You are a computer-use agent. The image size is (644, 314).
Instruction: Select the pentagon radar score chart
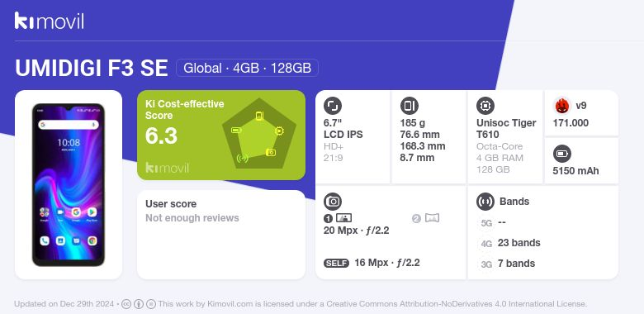pyautogui.click(x=259, y=133)
